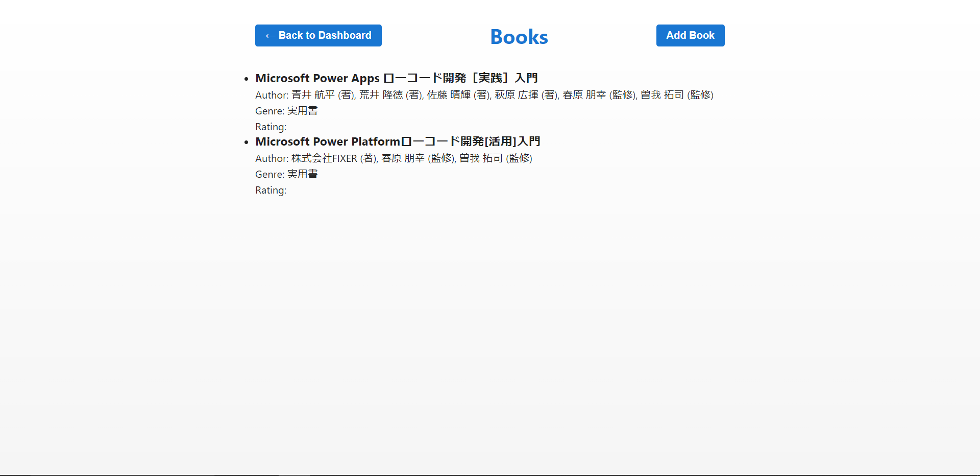This screenshot has width=980, height=476.
Task: Click the bullet beside the second book entry
Action: 247,141
